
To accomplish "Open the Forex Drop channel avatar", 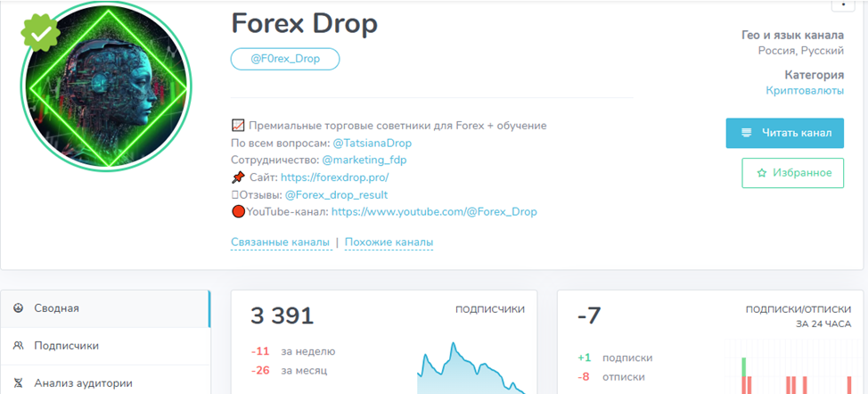I will pyautogui.click(x=106, y=88).
